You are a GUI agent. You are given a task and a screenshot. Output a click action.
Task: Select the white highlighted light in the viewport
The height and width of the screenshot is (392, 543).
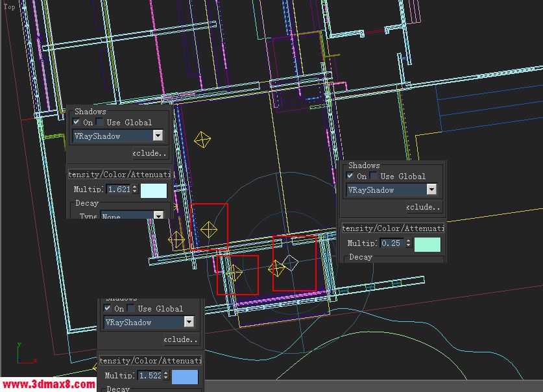coord(290,263)
